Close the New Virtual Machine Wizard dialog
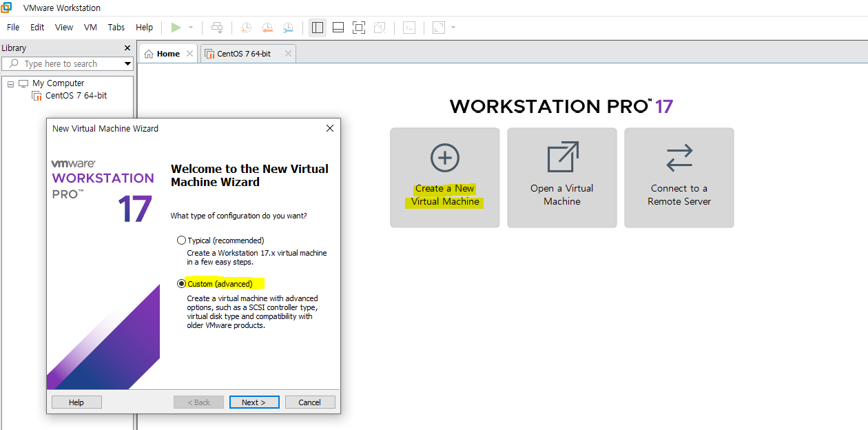Screen dimensions: 868x430 tap(330, 128)
